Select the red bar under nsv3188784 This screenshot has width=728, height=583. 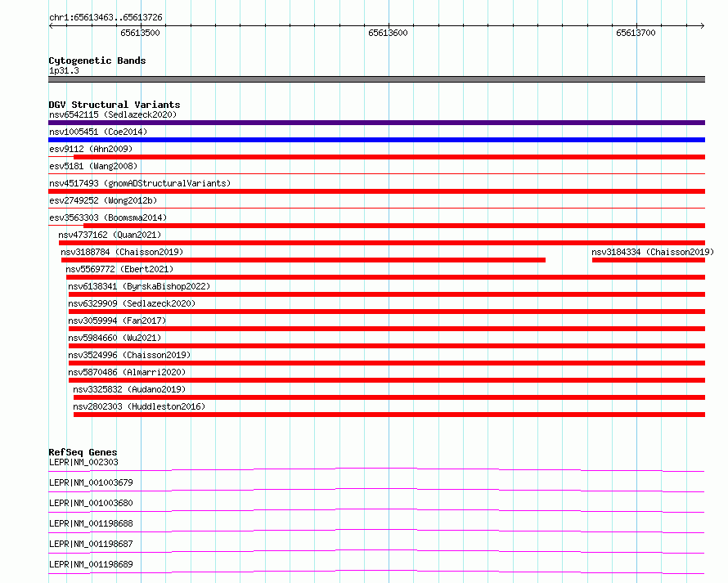(x=303, y=260)
